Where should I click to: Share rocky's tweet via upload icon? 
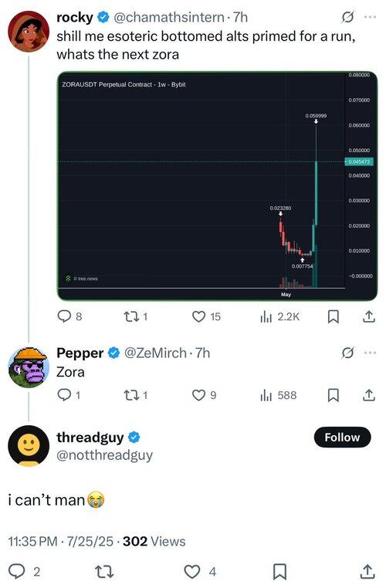(369, 317)
